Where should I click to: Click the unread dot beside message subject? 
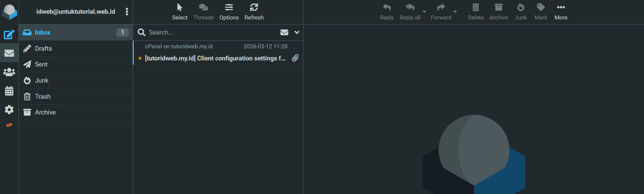(140, 58)
